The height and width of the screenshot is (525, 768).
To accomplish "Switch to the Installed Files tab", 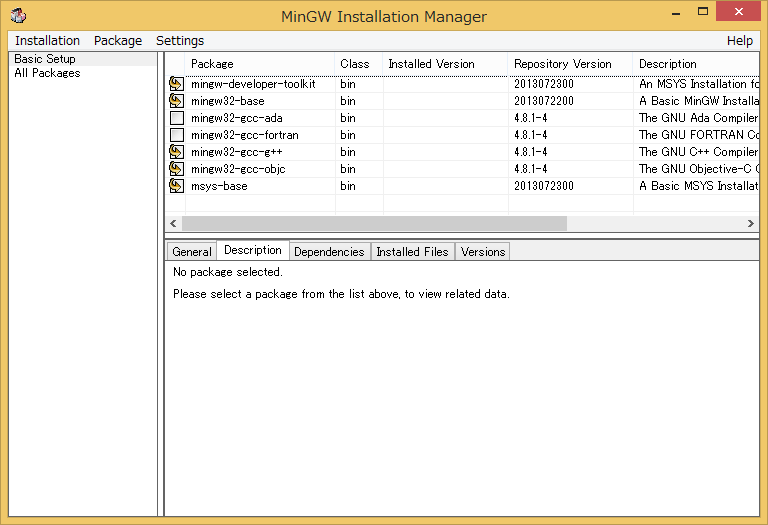I will (x=412, y=252).
